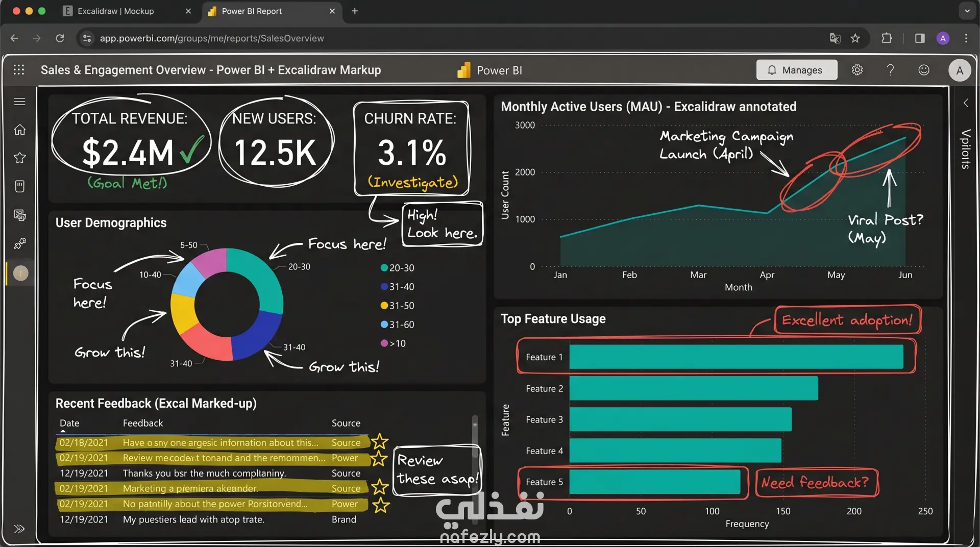Image resolution: width=980 pixels, height=547 pixels.
Task: Collapse the right pane using the chevron
Action: (x=966, y=103)
